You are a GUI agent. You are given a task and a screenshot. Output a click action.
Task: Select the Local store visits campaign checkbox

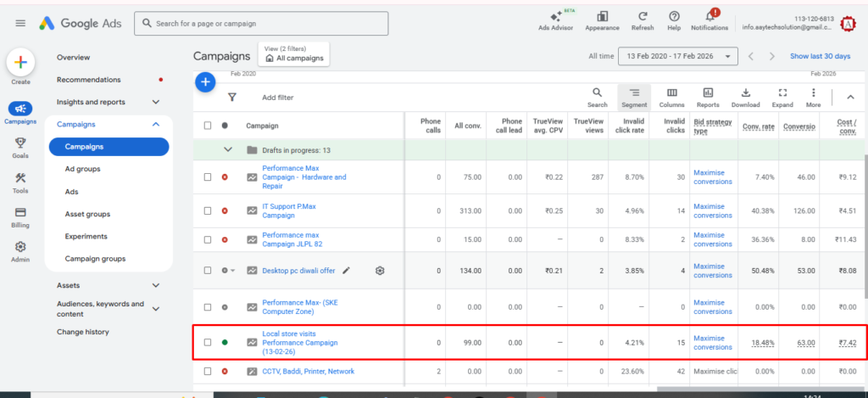(x=208, y=342)
